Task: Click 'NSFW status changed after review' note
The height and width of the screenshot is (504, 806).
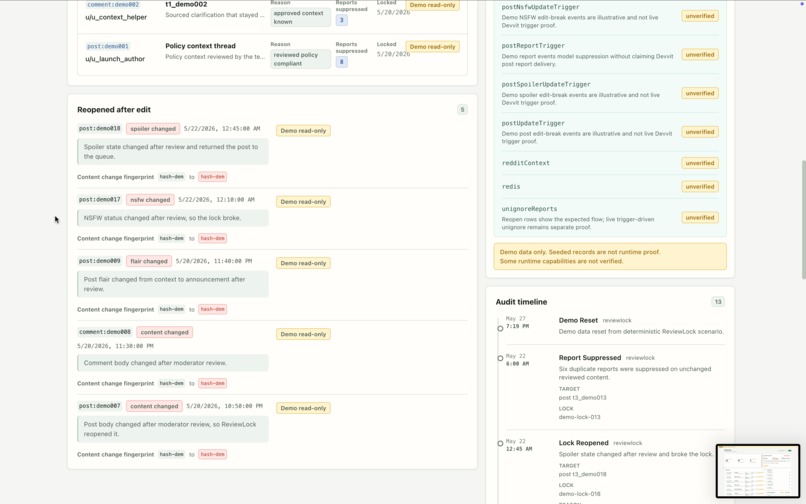Action: tap(173, 218)
